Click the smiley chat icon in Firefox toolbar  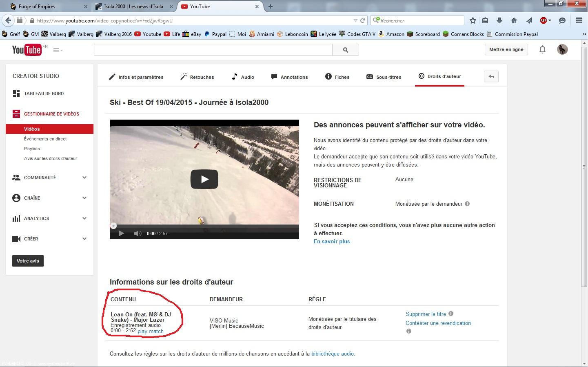click(x=562, y=20)
